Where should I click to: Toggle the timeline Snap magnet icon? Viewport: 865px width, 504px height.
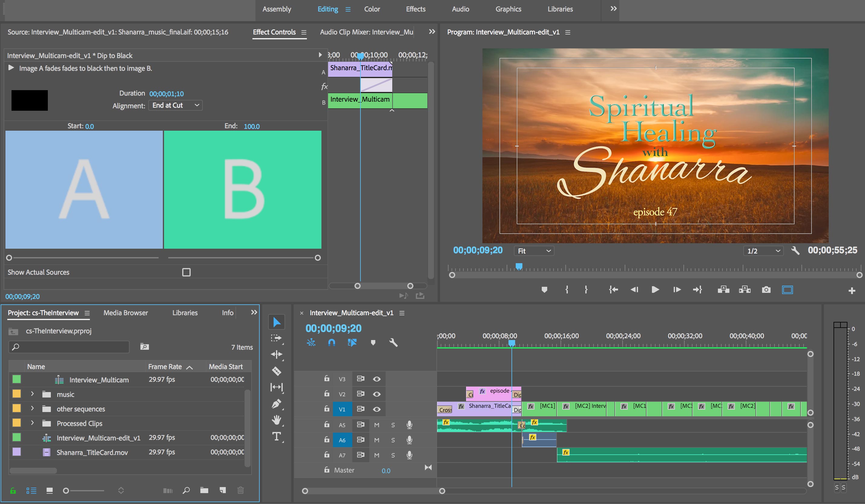(332, 342)
